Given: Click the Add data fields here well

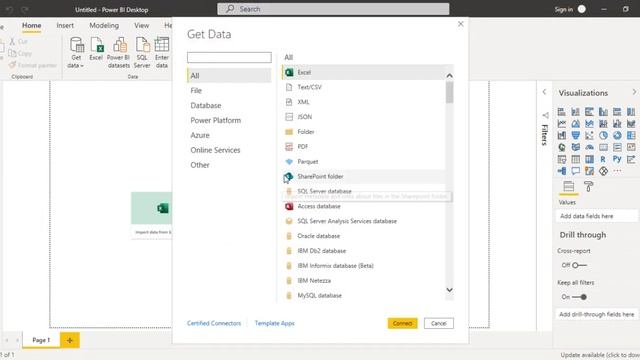Looking at the screenshot, I should (x=596, y=216).
